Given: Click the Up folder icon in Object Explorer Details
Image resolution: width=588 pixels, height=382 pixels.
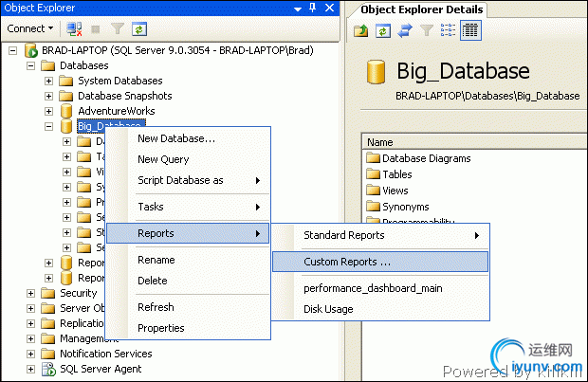Looking at the screenshot, I should 360,30.
